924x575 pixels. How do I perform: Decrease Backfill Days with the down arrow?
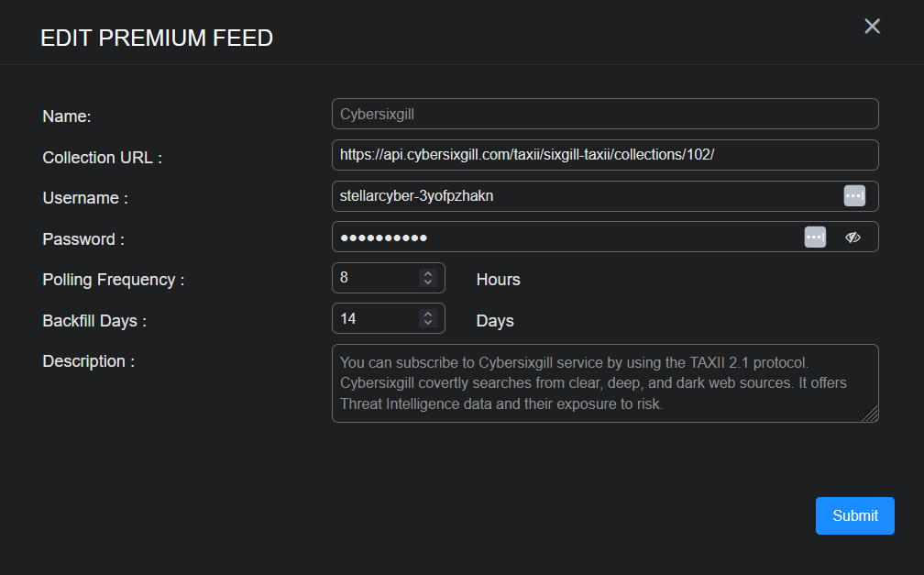(427, 323)
